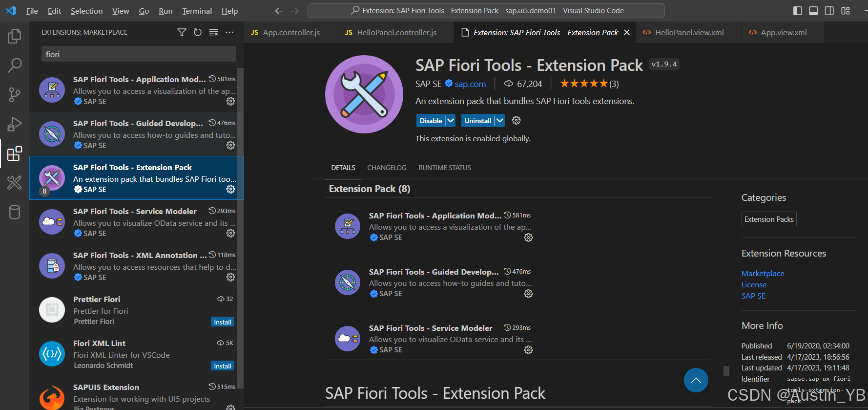This screenshot has width=868, height=410.
Task: Click the Disable button
Action: 431,120
